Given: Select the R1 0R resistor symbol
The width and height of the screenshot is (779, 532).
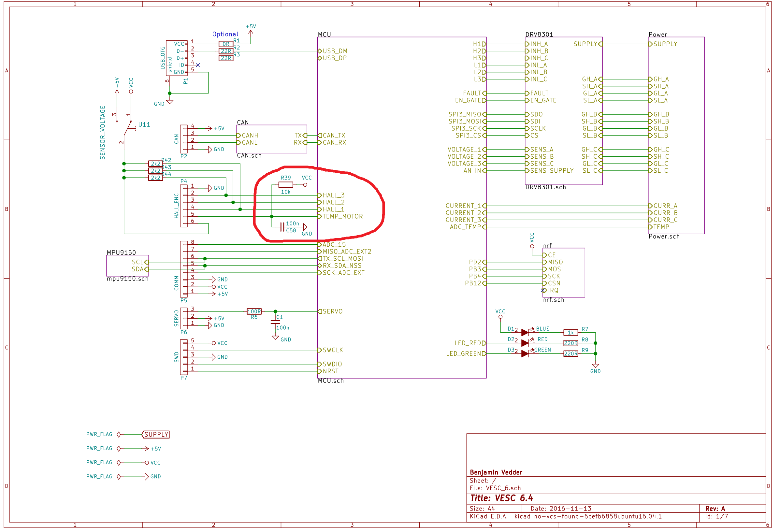Looking at the screenshot, I should coord(226,44).
